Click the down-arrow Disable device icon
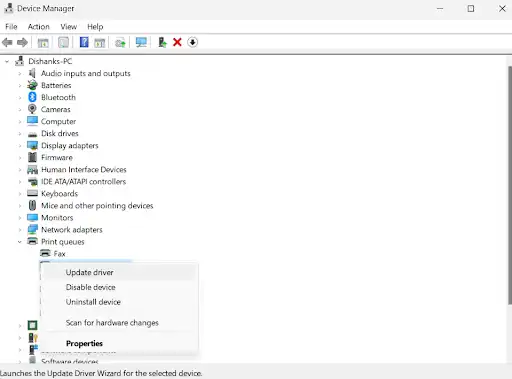Image resolution: width=512 pixels, height=379 pixels. click(192, 42)
